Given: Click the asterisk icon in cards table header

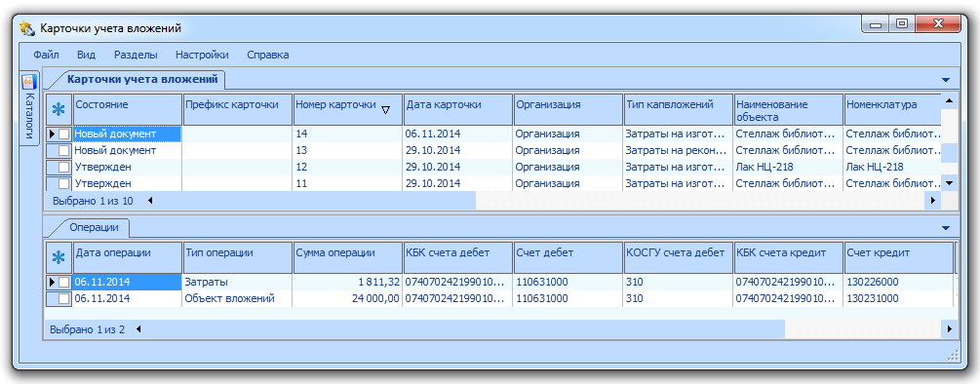Looking at the screenshot, I should [59, 110].
